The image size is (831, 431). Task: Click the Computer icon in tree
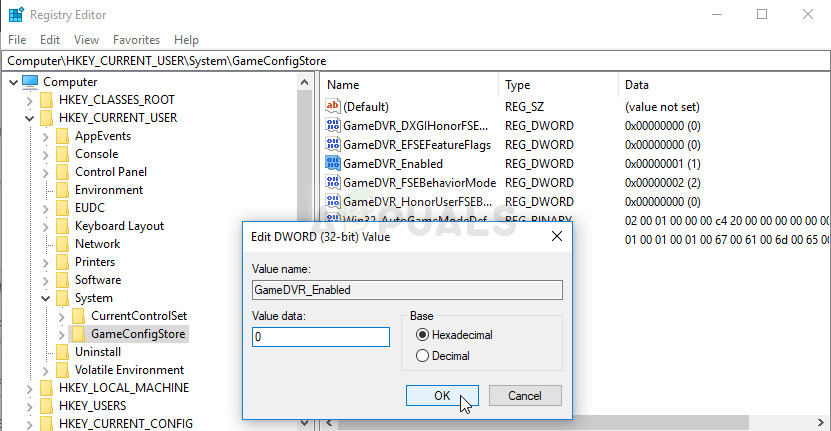30,82
